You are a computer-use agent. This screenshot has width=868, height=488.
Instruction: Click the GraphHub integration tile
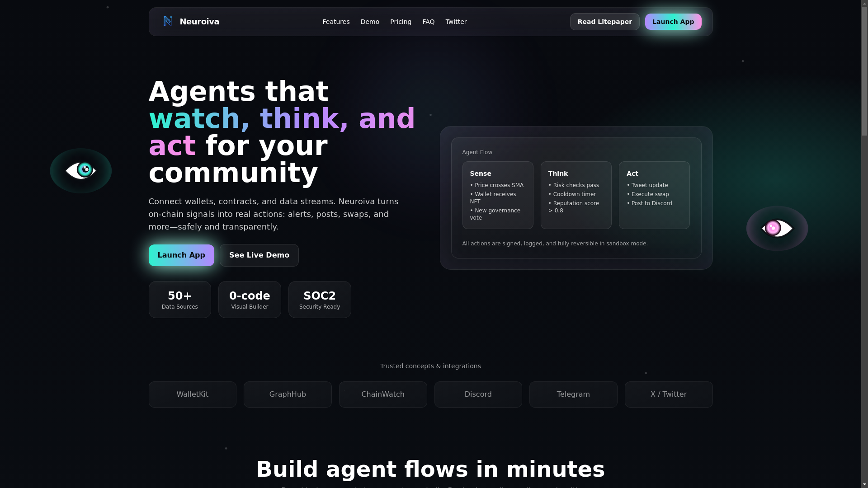pyautogui.click(x=288, y=394)
